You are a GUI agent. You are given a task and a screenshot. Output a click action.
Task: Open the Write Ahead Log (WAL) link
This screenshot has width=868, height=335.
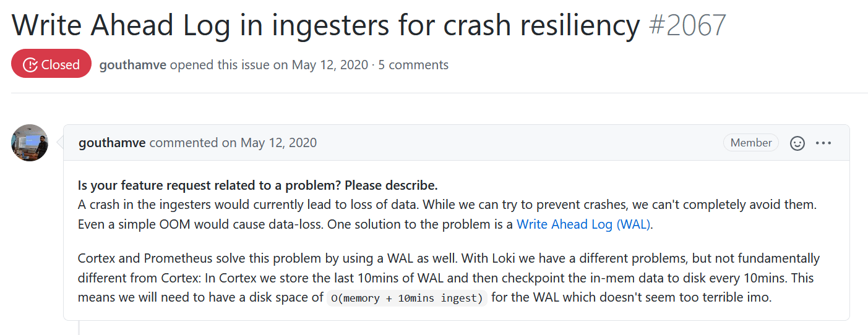[x=583, y=224]
